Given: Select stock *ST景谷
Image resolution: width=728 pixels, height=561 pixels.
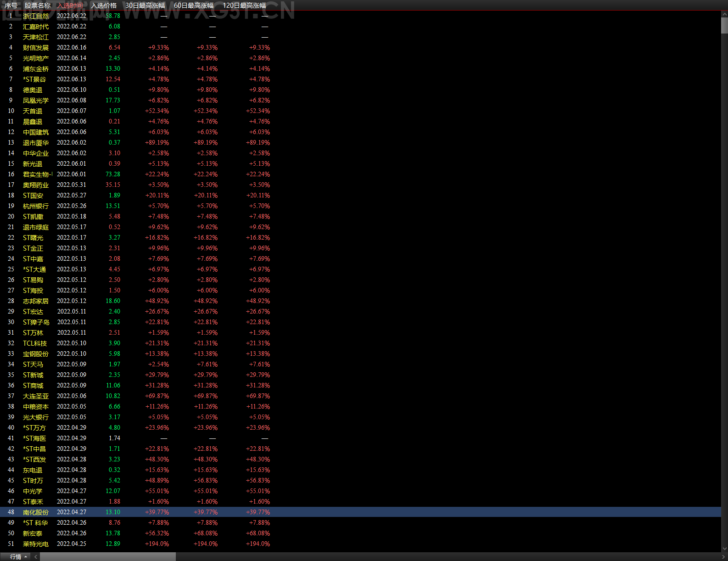Looking at the screenshot, I should point(34,79).
